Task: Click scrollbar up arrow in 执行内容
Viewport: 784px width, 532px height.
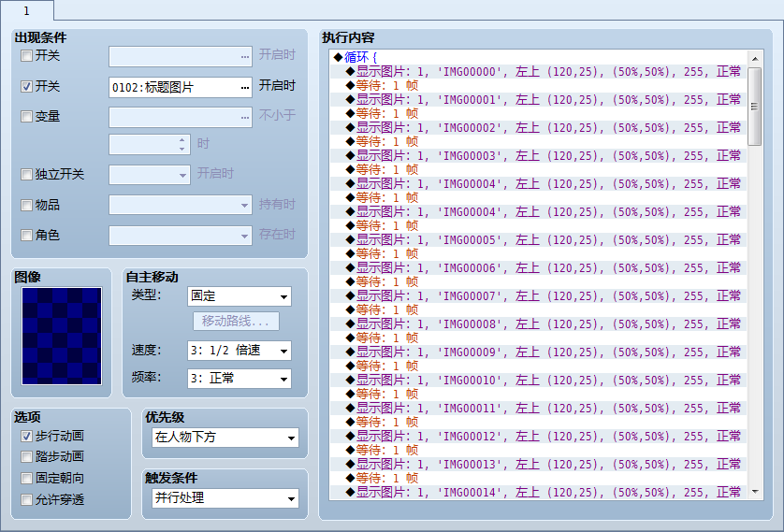Action: pos(755,59)
